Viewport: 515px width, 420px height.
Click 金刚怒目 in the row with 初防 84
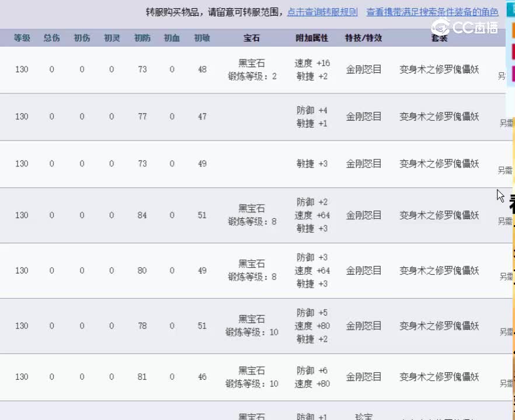[x=364, y=215]
